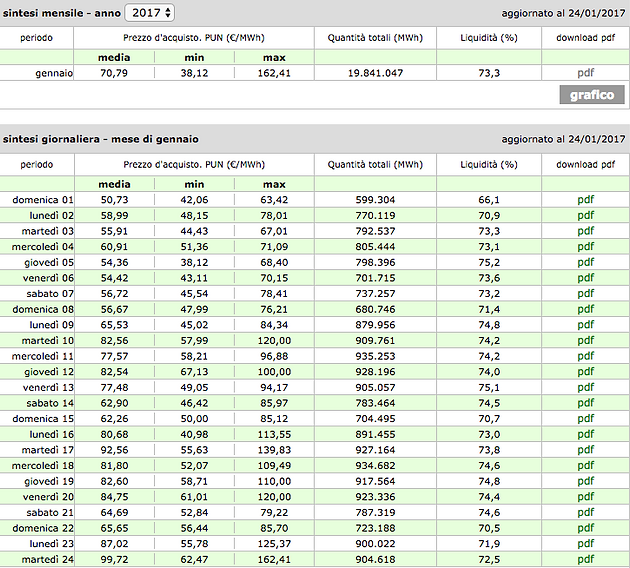Download pdf for lunedì 02

[x=585, y=215]
